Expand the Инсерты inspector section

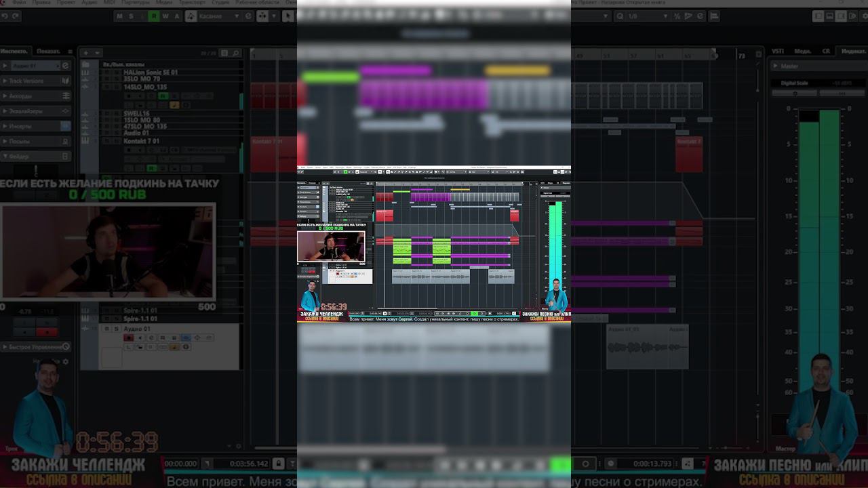35,126
